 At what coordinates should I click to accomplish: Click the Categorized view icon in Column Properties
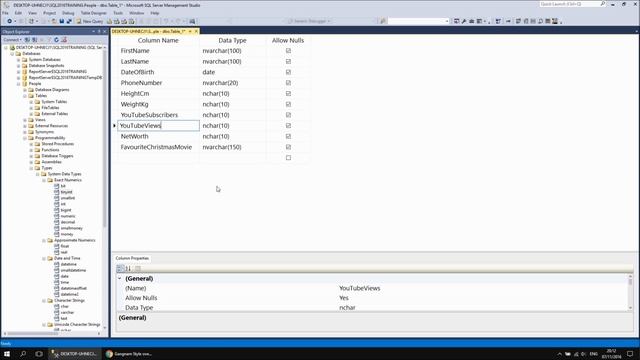point(120,268)
